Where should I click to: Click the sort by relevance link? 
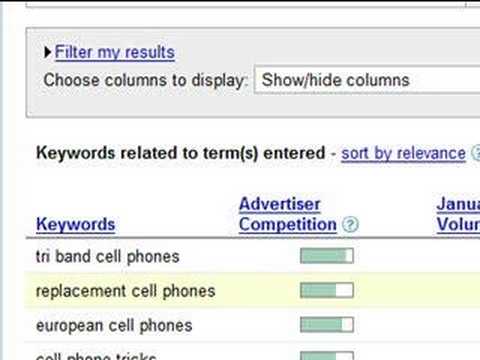[403, 154]
